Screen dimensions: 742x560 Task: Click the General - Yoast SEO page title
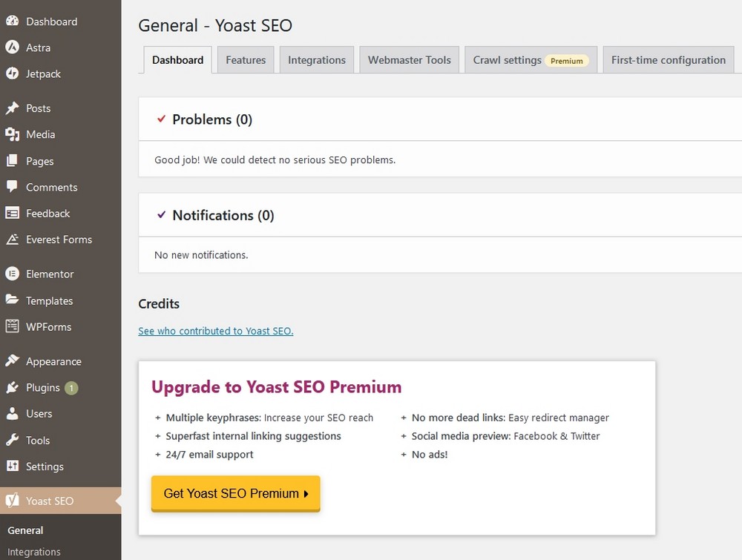(215, 25)
